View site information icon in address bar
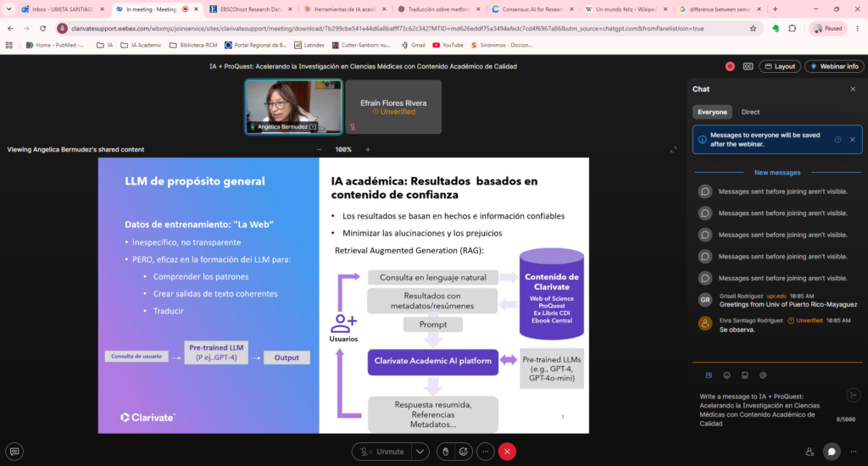This screenshot has height=466, width=868. pos(62,28)
